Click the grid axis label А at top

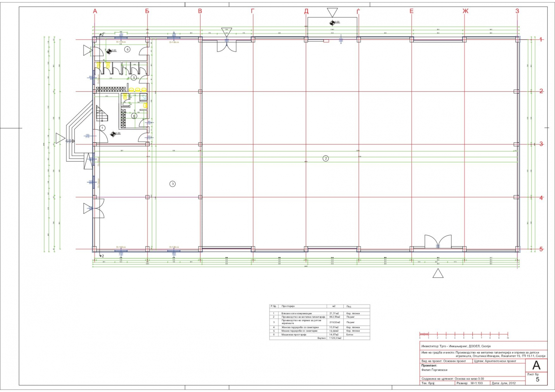95,11
